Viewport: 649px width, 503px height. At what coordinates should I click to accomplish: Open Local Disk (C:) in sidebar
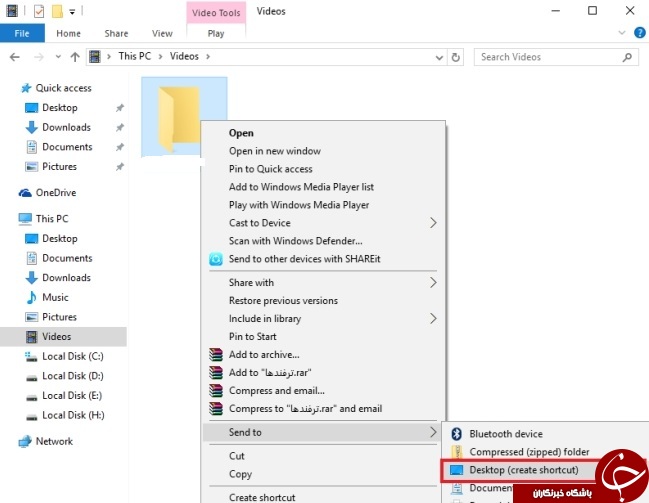(x=65, y=356)
